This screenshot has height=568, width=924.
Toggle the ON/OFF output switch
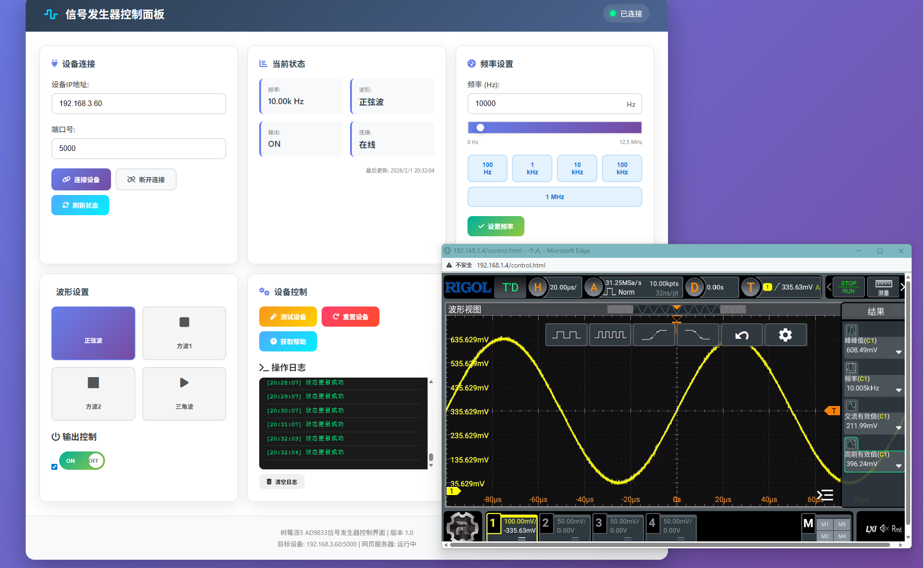(82, 461)
